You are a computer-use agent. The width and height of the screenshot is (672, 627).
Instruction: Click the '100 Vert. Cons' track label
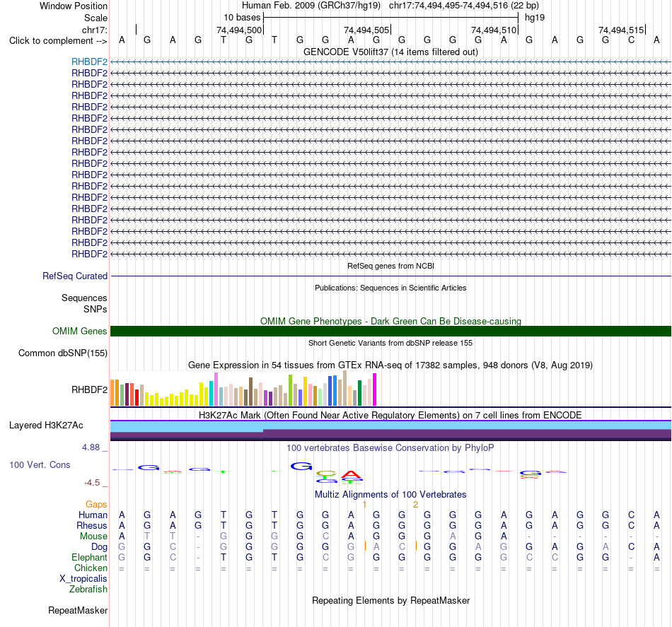click(40, 464)
